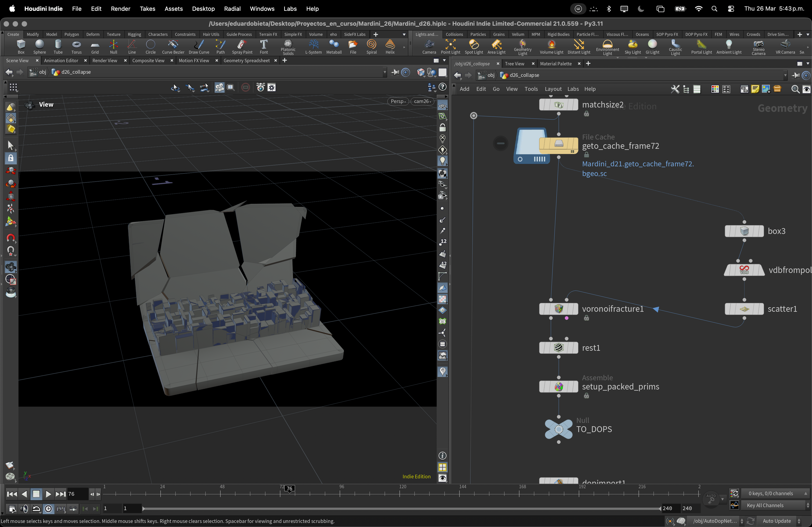
Task: Click the voronoifracture1 node icon
Action: (558, 309)
